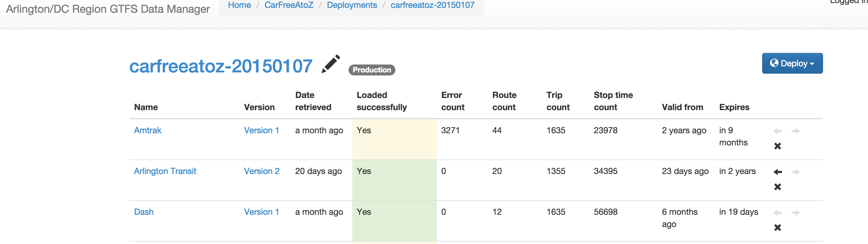Go to Home breadcrumb
This screenshot has height=244, width=868.
pos(239,5)
